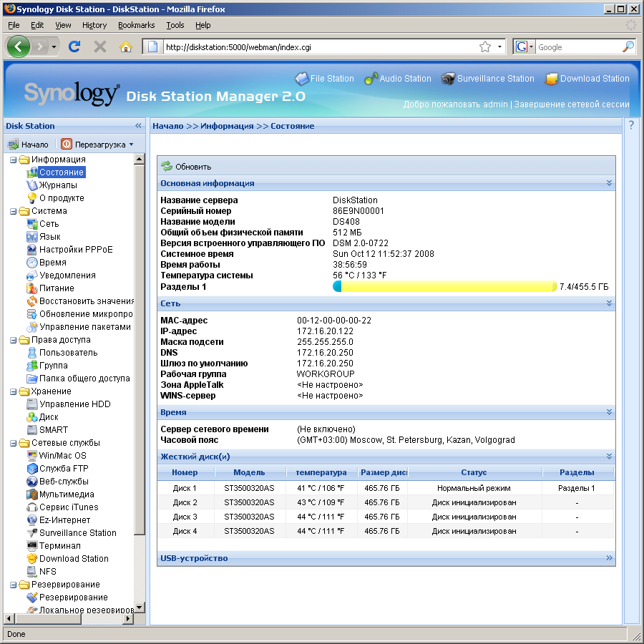Collapse the Хранение tree folder

[x=13, y=391]
